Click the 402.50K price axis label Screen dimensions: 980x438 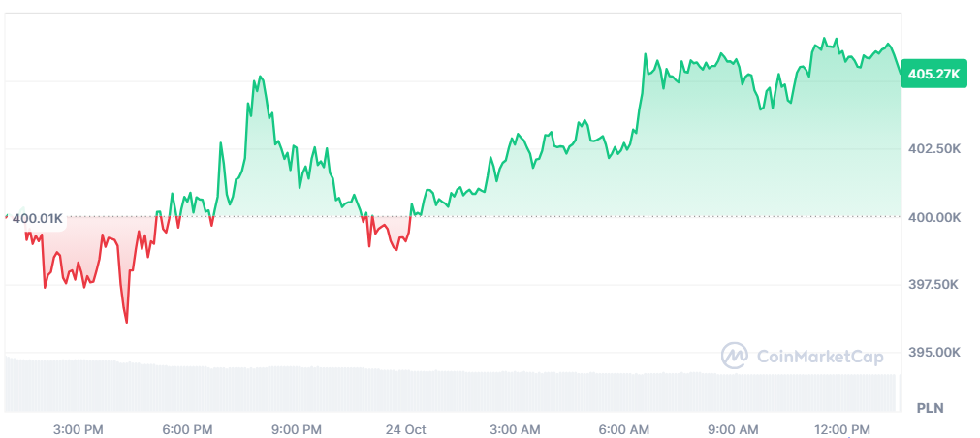933,148
